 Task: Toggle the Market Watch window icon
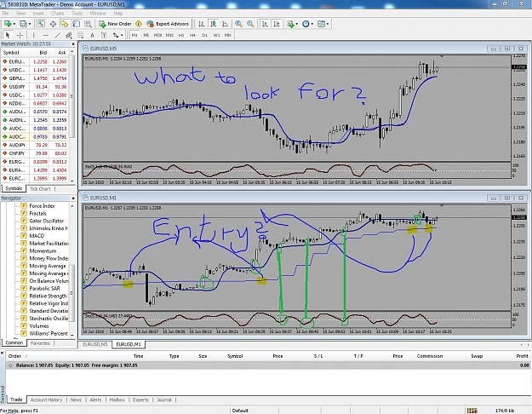[x=41, y=24]
